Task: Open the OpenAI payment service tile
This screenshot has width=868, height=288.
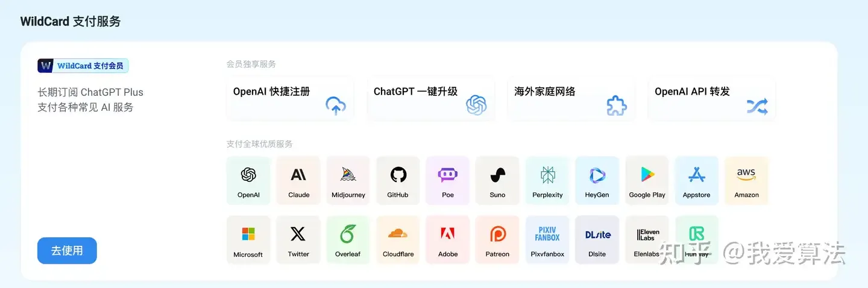Action: click(x=248, y=181)
